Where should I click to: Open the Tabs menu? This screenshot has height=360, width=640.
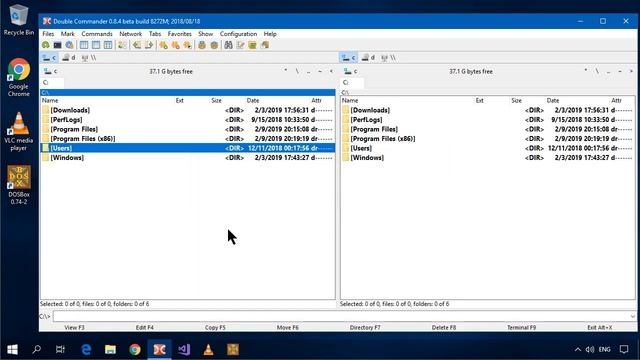[155, 34]
